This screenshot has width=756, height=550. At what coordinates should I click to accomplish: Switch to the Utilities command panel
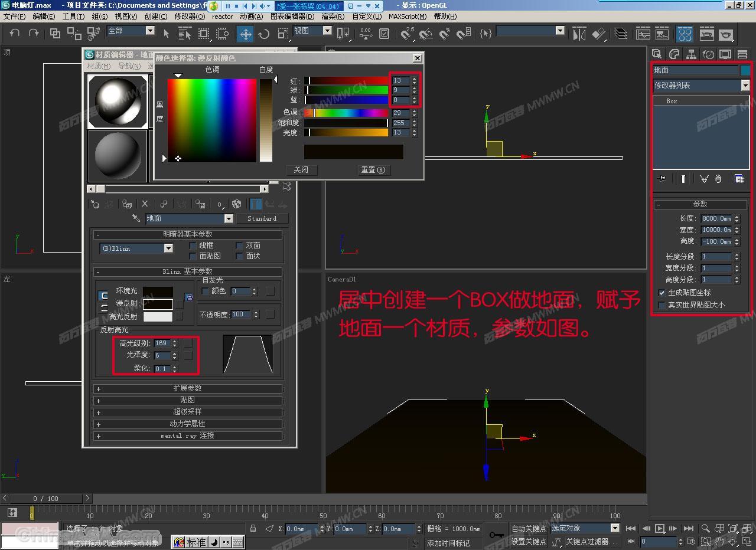pyautogui.click(x=742, y=54)
